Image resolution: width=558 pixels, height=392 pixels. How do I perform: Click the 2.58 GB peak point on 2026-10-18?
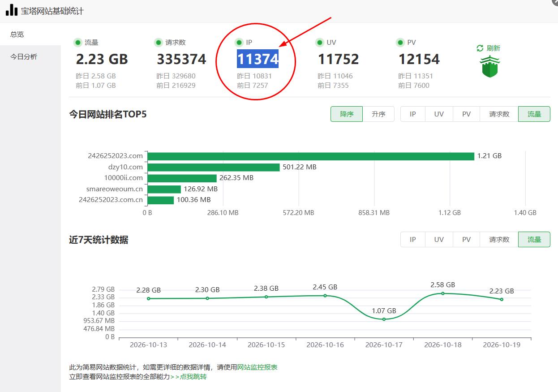tap(443, 293)
